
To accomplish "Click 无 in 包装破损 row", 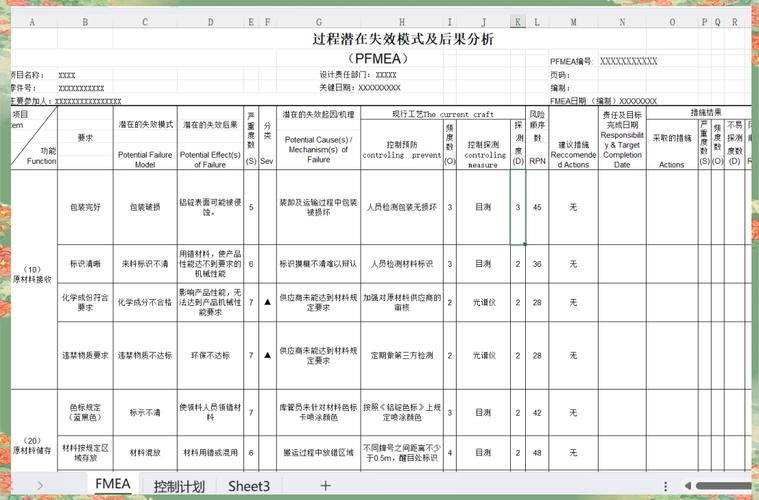I will pyautogui.click(x=574, y=207).
